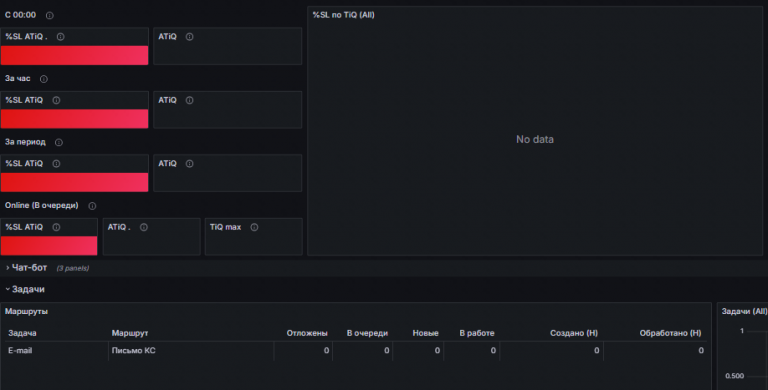Click the red %SL ATiQ bar under За час
Image resolution: width=768 pixels, height=390 pixels.
[74, 119]
